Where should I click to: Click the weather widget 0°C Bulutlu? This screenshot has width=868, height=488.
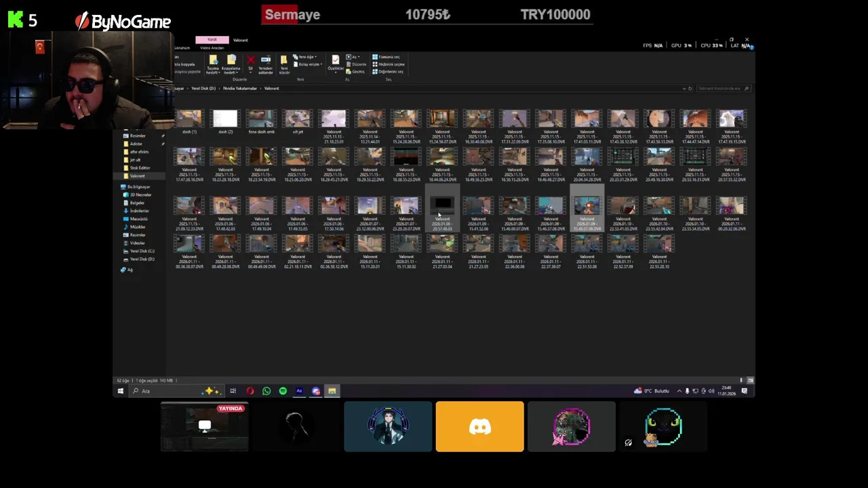(x=652, y=391)
